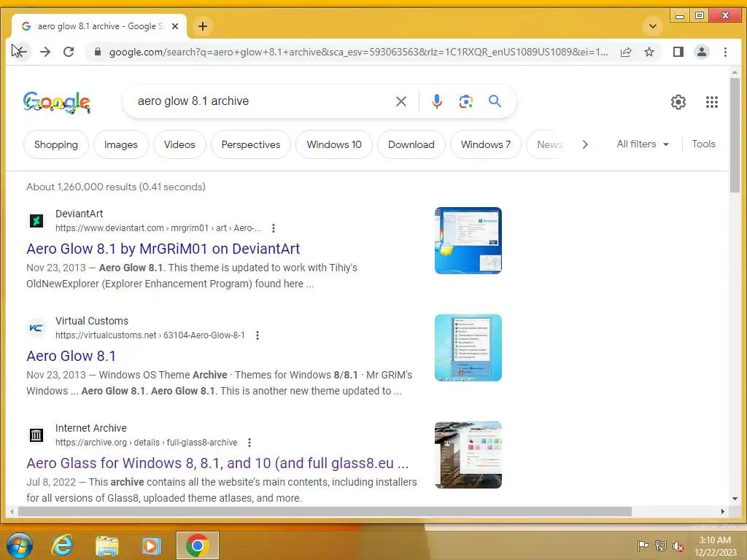Open Aero Glow 8.1 by MrGRiM01 link
Image resolution: width=747 pixels, height=560 pixels.
point(163,249)
